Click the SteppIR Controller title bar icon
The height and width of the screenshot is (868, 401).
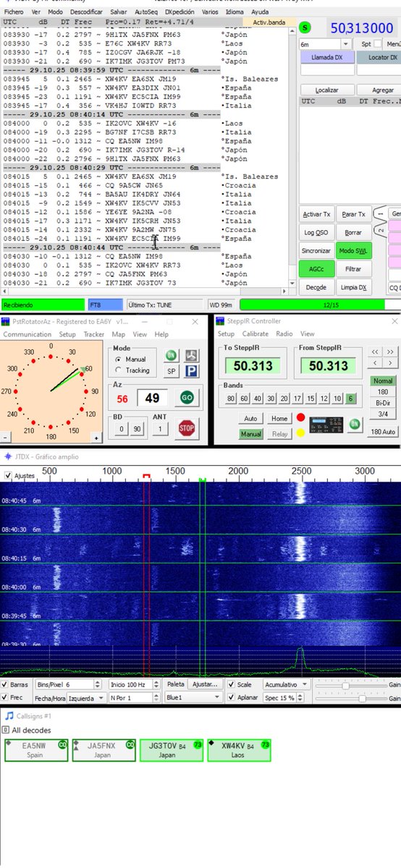tap(221, 321)
